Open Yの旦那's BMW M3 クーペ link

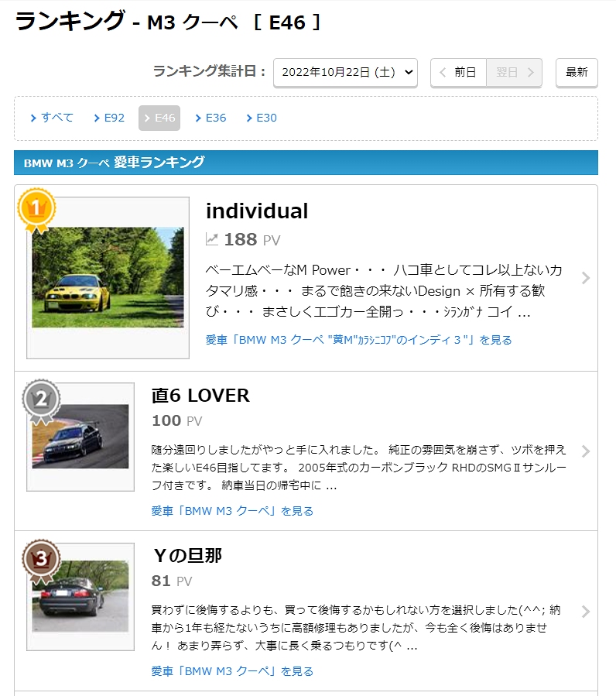[233, 671]
